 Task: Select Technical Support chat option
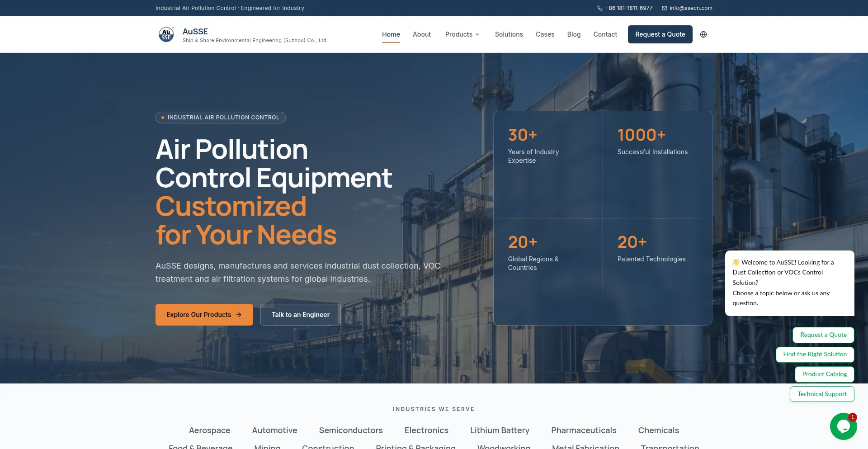click(x=822, y=394)
